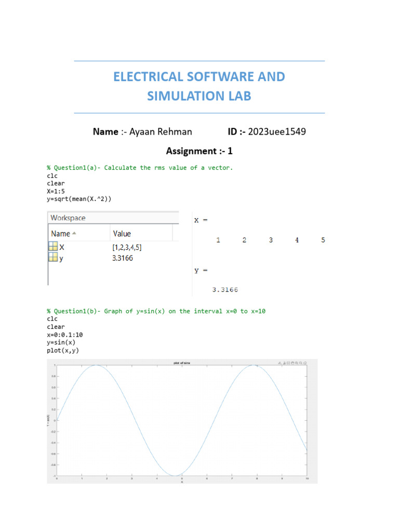The height and width of the screenshot is (532, 399).
Task: Select variable name X in Workspace list
Action: click(62, 247)
